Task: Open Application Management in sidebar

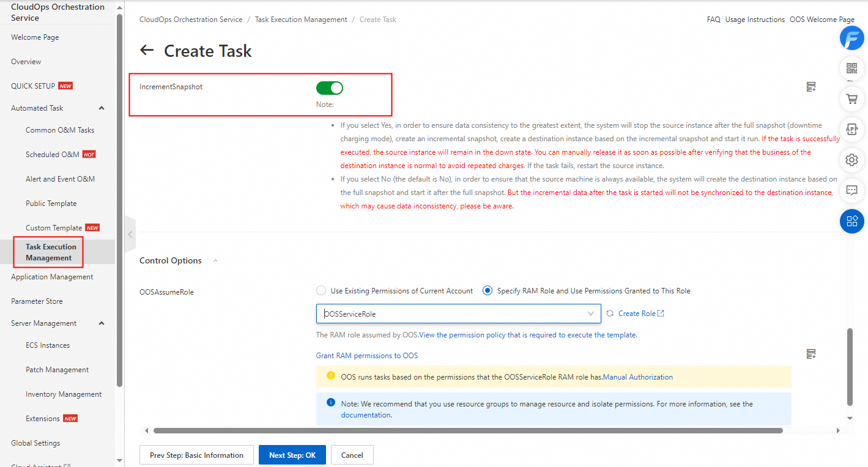Action: (x=52, y=277)
